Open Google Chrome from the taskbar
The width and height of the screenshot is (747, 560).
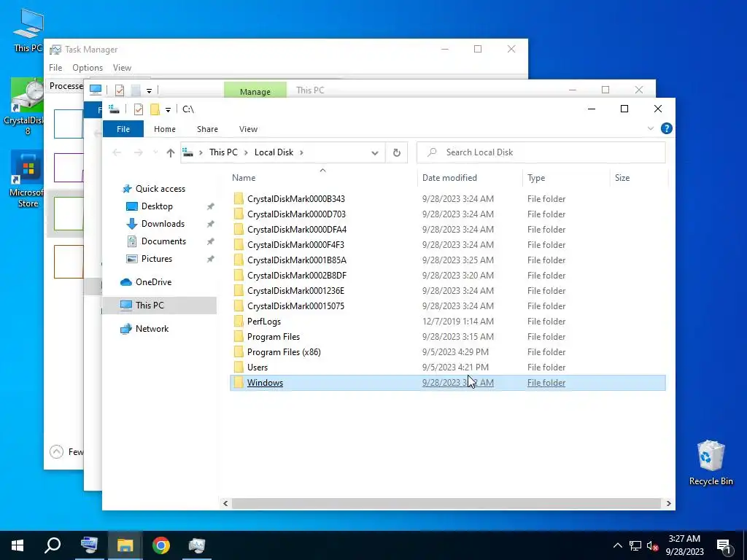161,545
